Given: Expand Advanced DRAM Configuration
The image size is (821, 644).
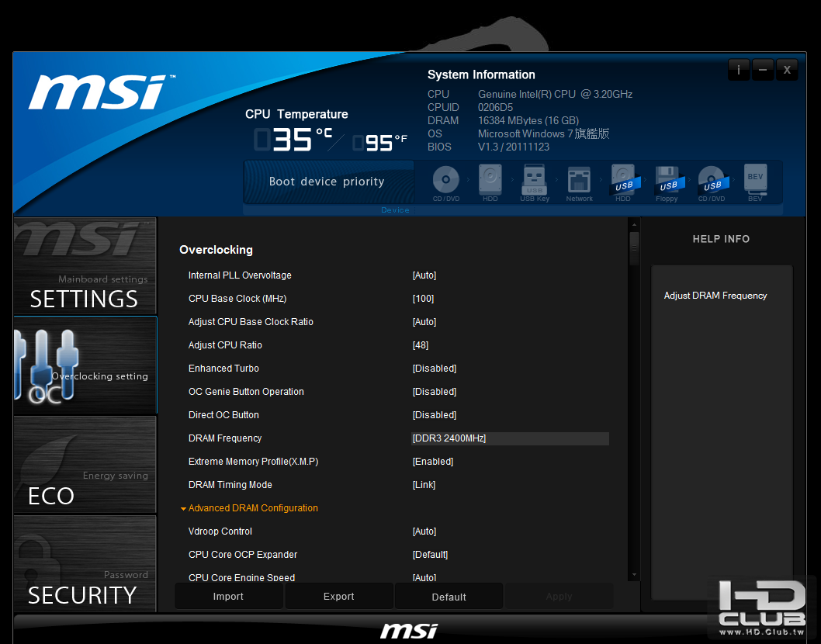Looking at the screenshot, I should point(249,508).
